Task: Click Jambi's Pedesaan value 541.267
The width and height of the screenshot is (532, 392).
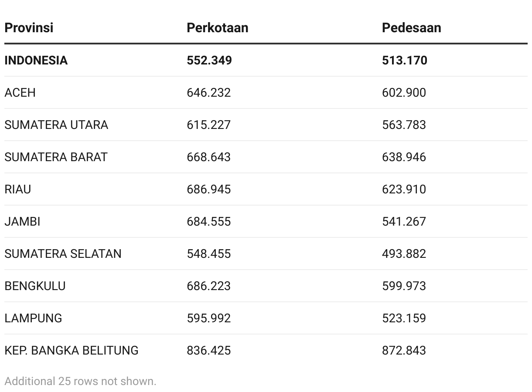Action: pyautogui.click(x=404, y=221)
